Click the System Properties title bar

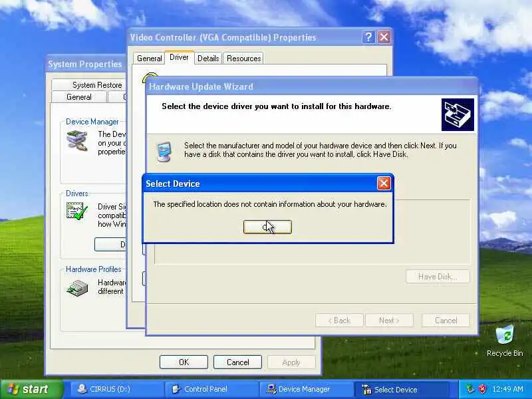pyautogui.click(x=86, y=64)
